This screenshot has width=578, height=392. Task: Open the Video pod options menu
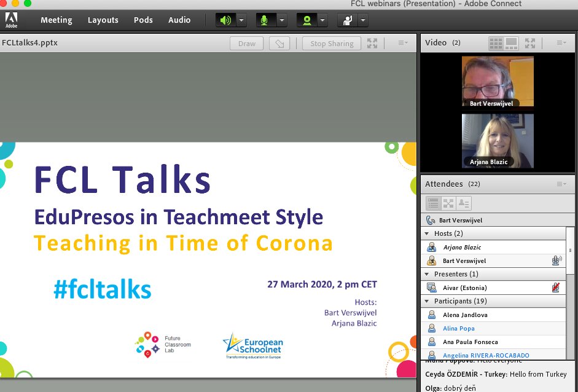click(x=561, y=43)
